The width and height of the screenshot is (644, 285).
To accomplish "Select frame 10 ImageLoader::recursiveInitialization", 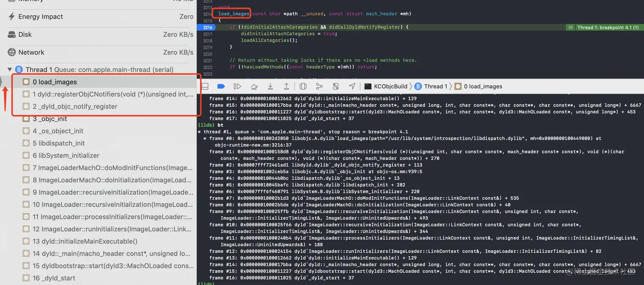I will coord(98,204).
